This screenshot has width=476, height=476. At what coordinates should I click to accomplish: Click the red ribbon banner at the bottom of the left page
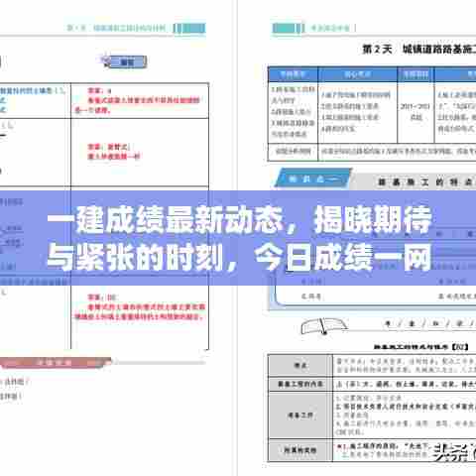pos(57,363)
